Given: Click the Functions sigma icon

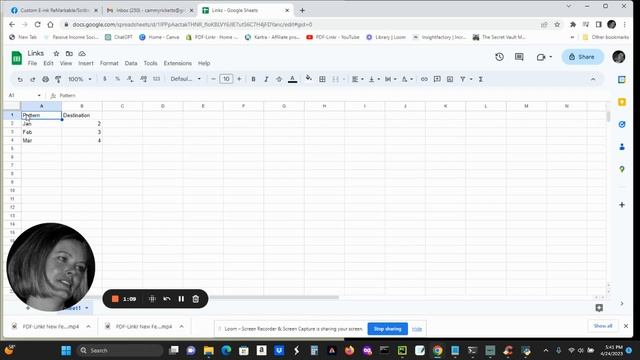Looking at the screenshot, I should pyautogui.click(x=480, y=79).
